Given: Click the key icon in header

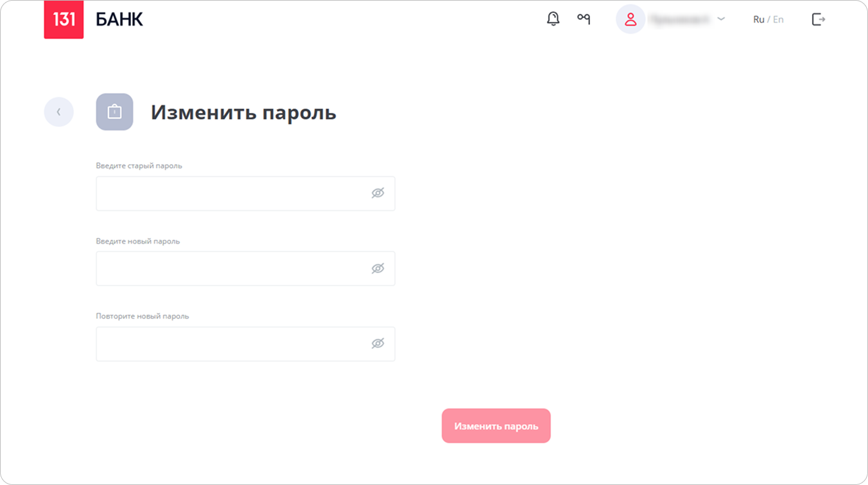Looking at the screenshot, I should pyautogui.click(x=584, y=19).
